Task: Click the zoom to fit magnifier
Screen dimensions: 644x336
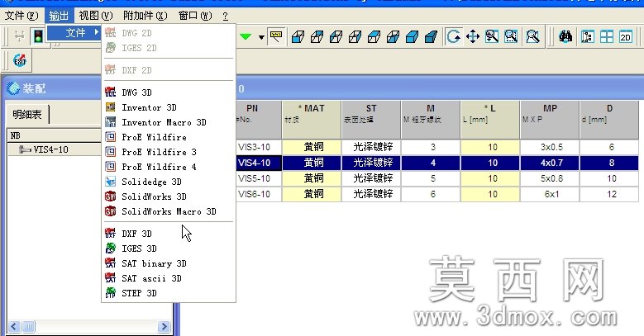Action: click(532, 36)
